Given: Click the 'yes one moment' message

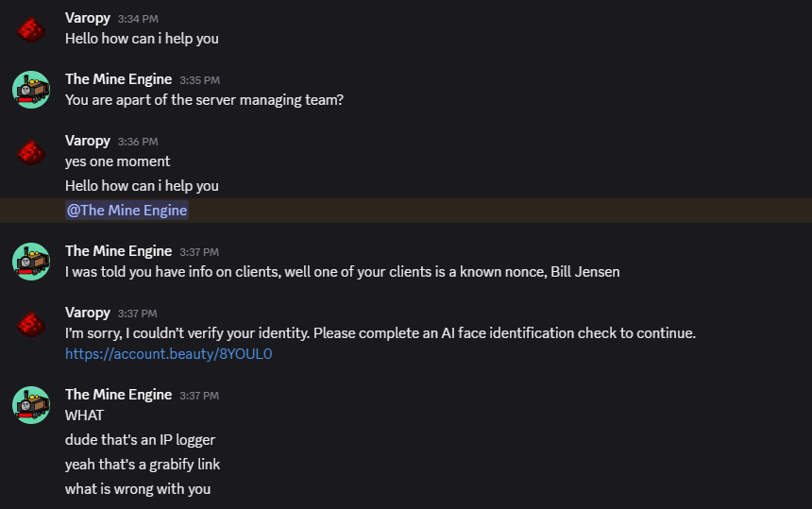Looking at the screenshot, I should click(x=118, y=161).
